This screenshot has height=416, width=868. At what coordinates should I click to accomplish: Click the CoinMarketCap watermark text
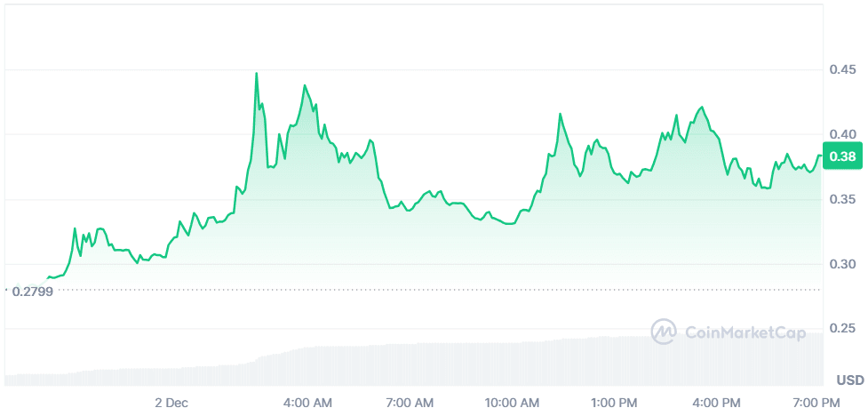click(x=745, y=332)
